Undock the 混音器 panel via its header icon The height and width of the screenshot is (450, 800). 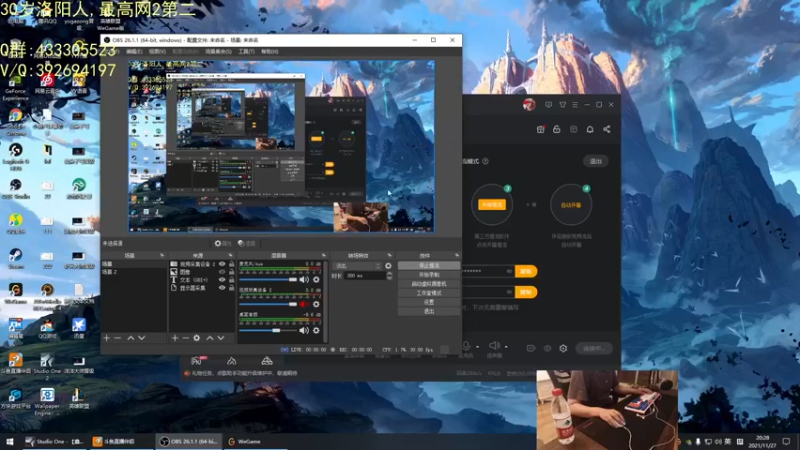point(323,255)
